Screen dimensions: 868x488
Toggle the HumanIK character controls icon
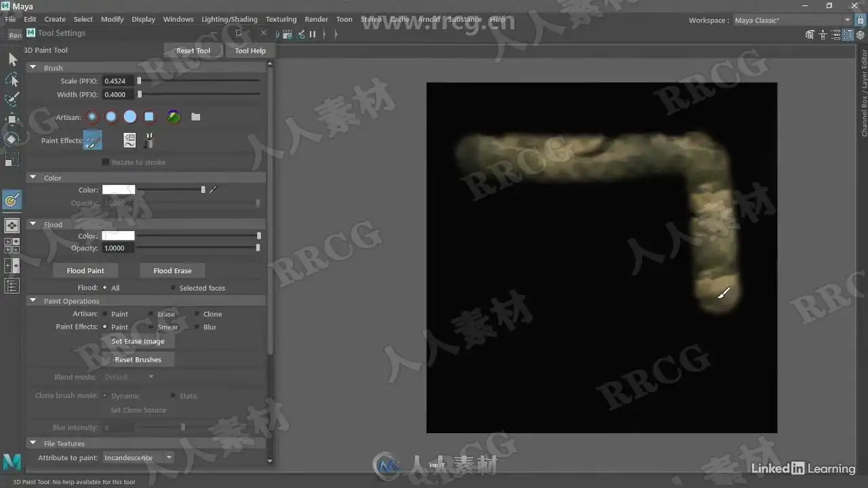[823, 35]
